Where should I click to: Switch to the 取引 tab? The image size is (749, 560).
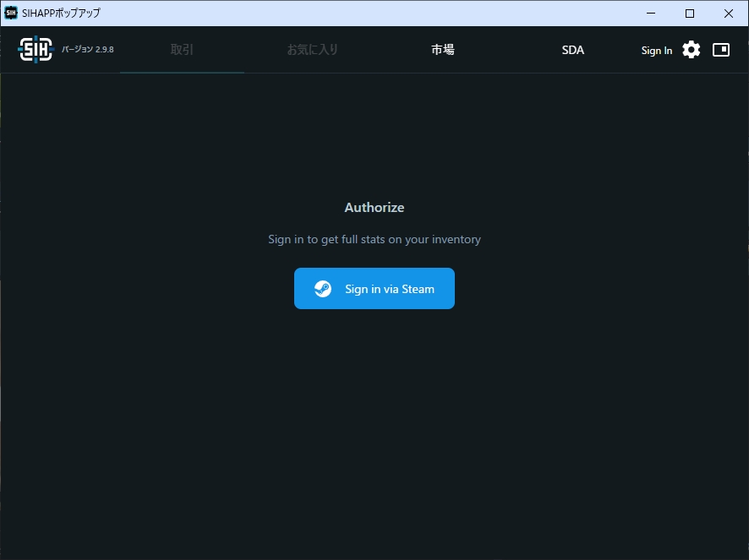click(182, 50)
